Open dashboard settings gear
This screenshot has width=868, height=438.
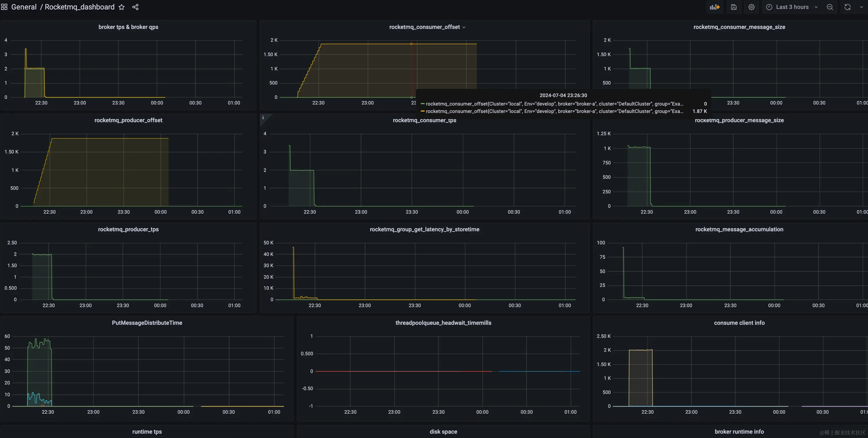click(751, 7)
